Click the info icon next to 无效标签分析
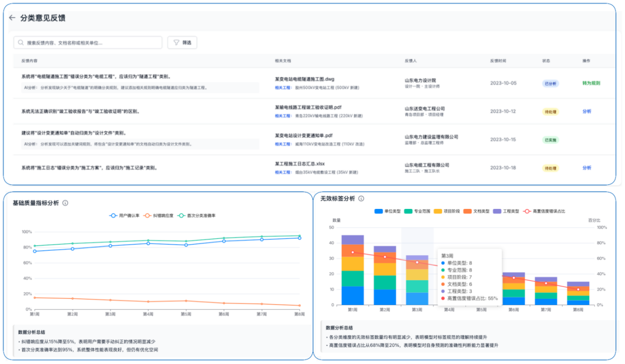This screenshot has height=364, width=625. coord(361,199)
